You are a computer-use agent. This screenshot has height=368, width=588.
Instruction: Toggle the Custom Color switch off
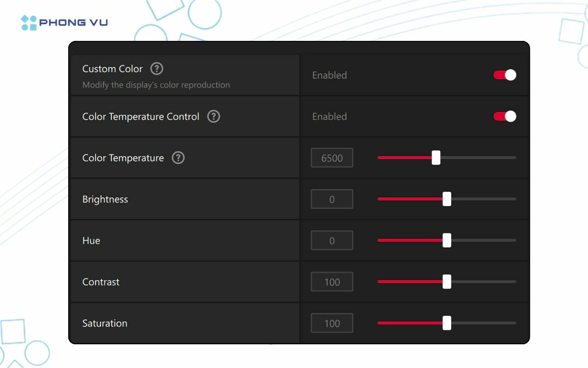(x=505, y=75)
